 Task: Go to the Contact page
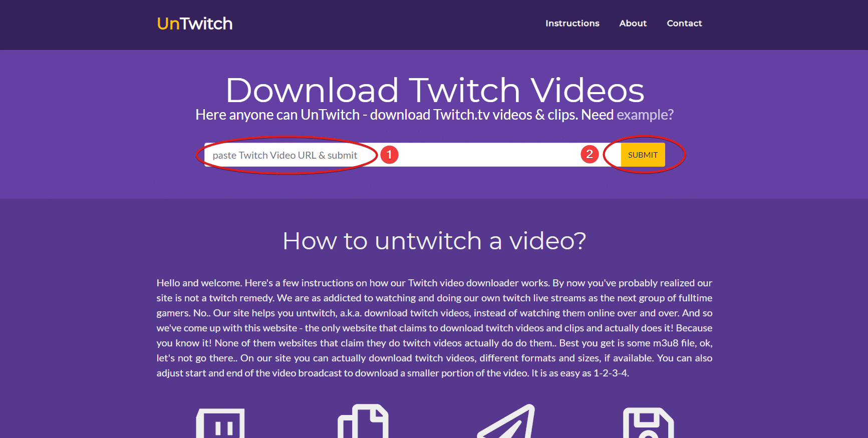[684, 23]
